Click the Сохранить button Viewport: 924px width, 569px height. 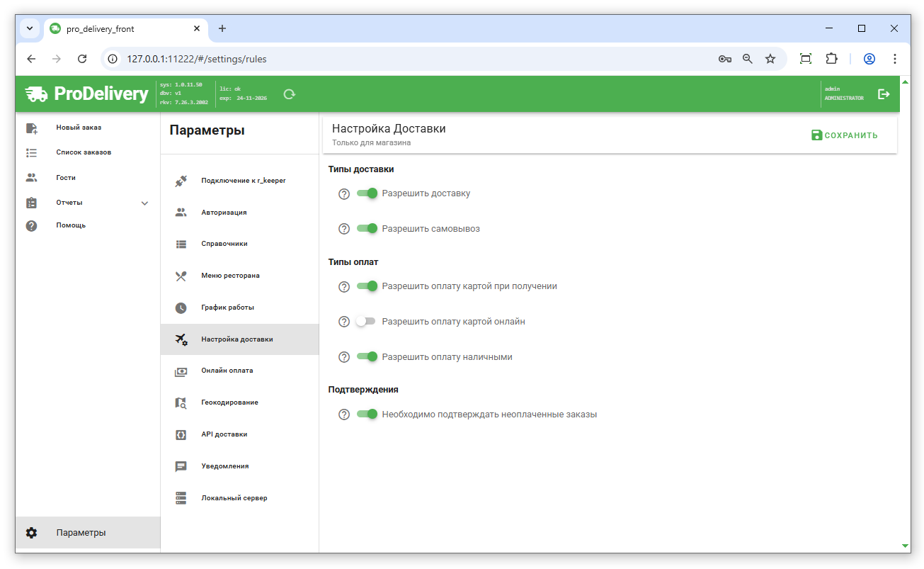pos(844,135)
